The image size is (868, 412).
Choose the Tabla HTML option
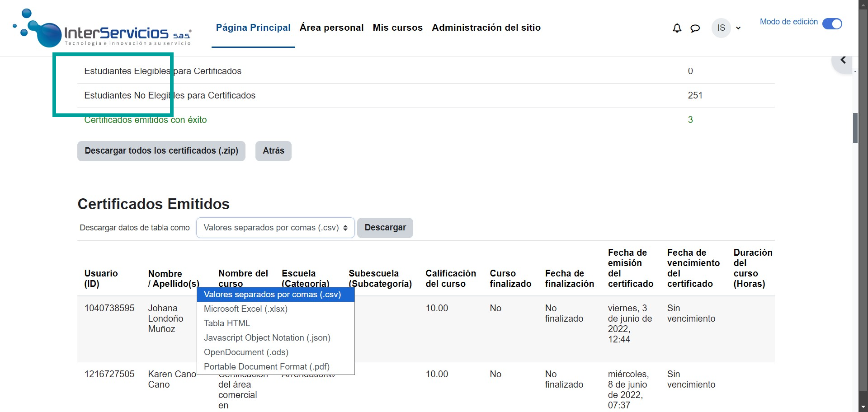tap(227, 323)
